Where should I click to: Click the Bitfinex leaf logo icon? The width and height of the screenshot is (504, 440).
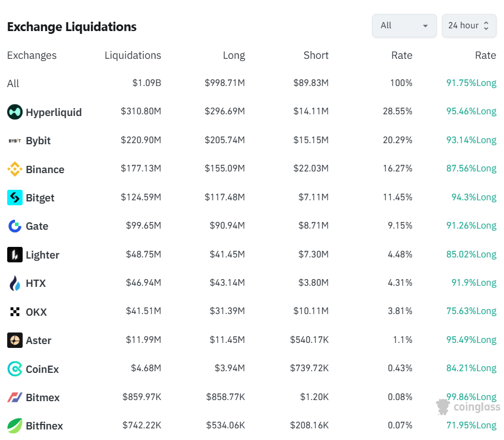15,426
